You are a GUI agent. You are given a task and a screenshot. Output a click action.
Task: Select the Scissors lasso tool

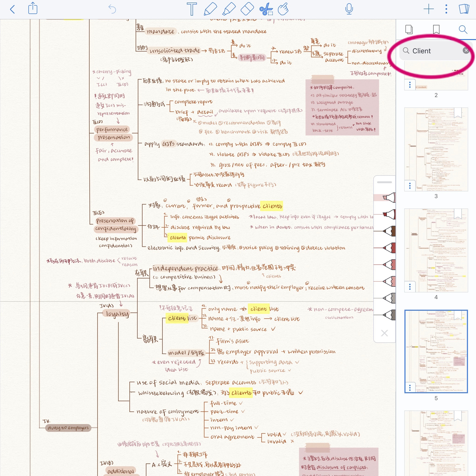pos(266,9)
